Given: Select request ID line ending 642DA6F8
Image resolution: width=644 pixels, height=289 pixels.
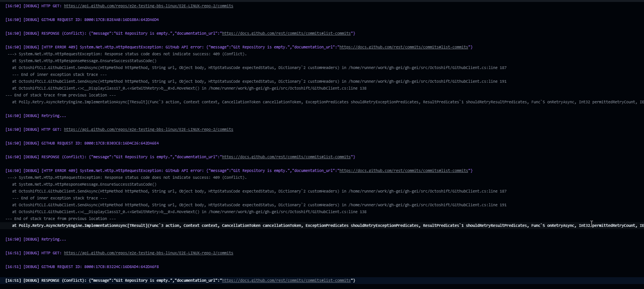Looking at the screenshot, I should pos(82,267).
